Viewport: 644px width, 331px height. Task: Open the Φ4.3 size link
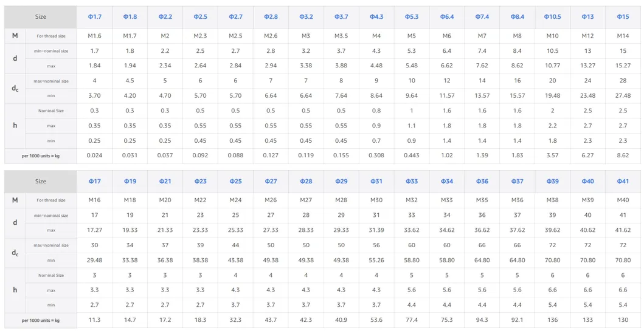pyautogui.click(x=376, y=17)
